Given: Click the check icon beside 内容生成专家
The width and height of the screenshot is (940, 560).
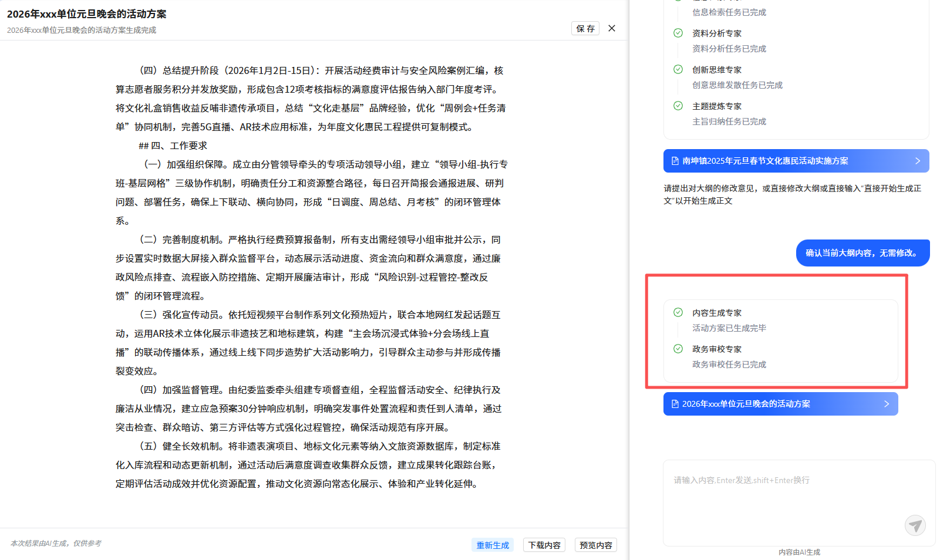Looking at the screenshot, I should [x=678, y=313].
